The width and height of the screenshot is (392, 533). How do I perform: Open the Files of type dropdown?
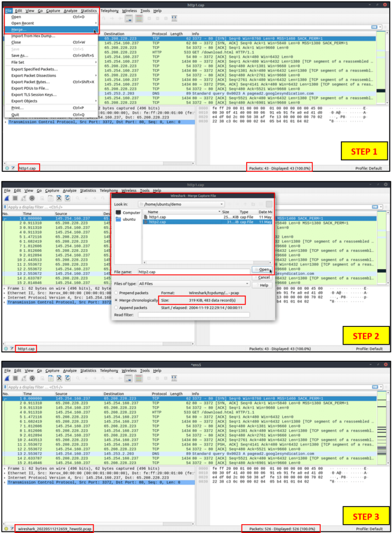coord(193,284)
